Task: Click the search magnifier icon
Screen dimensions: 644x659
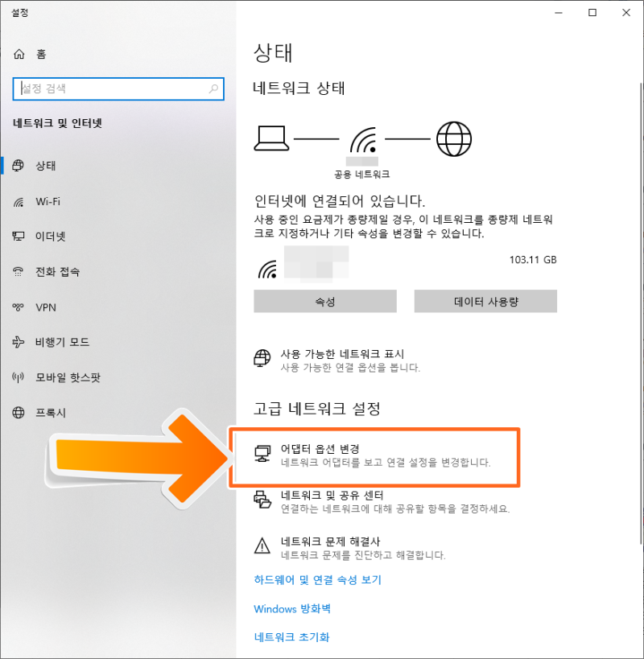Action: (x=213, y=89)
